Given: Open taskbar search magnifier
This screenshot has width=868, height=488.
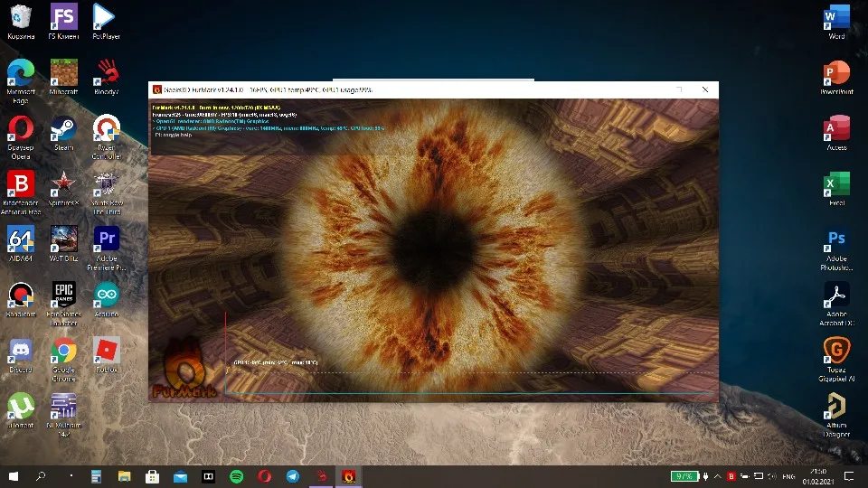Looking at the screenshot, I should pos(41,476).
